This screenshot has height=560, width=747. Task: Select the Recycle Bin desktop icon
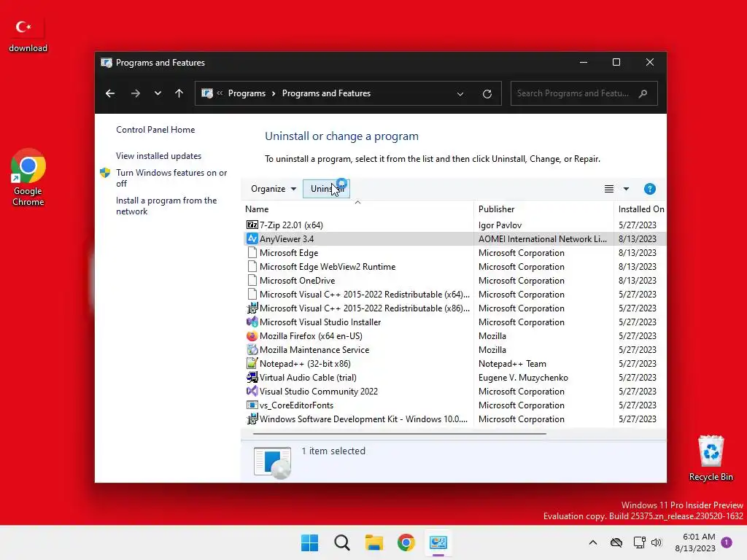711,458
